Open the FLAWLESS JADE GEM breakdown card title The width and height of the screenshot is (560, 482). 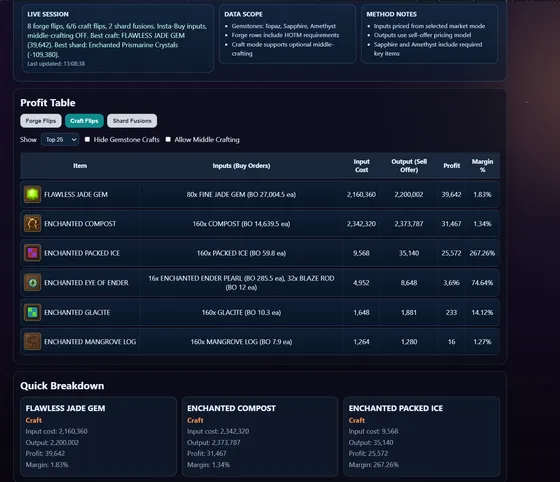point(65,408)
